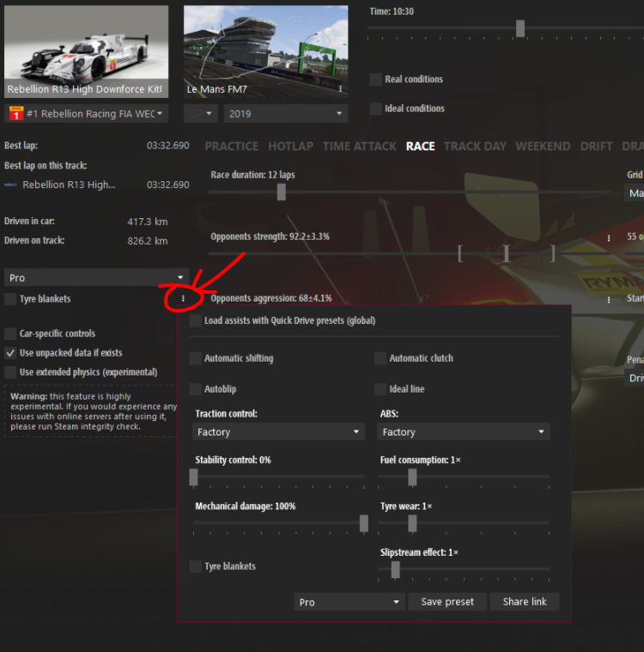
Task: Switch to DRIFT mode tab
Action: tap(596, 146)
